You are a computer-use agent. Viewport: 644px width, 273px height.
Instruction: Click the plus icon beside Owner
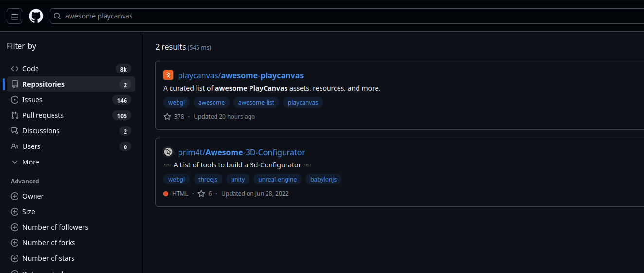[15, 196]
